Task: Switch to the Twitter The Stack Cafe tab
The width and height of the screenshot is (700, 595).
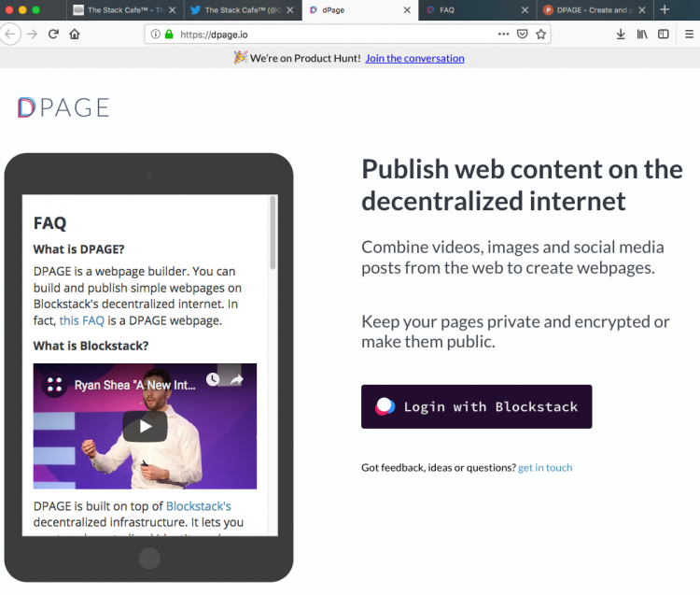Action: tap(244, 10)
